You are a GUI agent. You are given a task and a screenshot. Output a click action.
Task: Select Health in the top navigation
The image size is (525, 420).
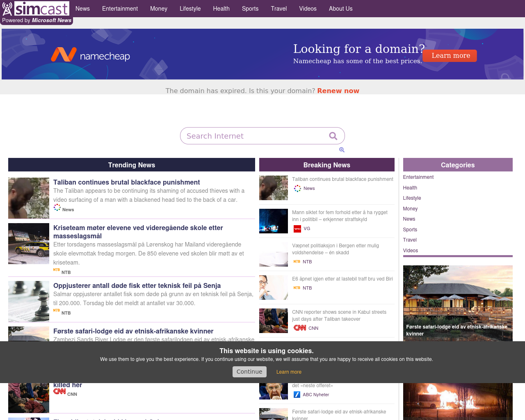[221, 9]
